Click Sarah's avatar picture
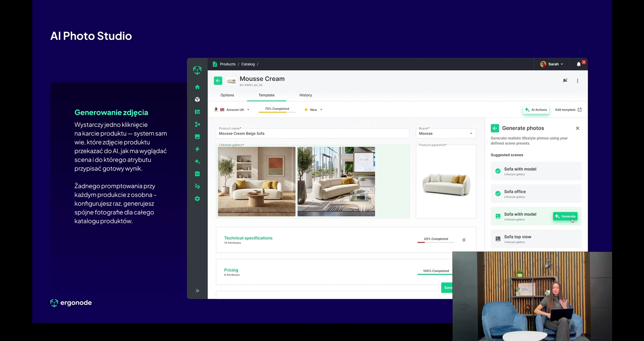Screen dimensions: 644x341 coord(543,64)
